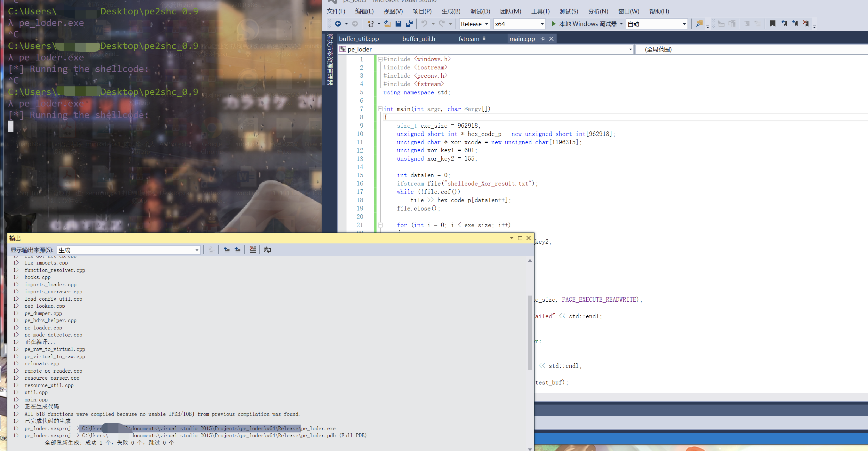Image resolution: width=868 pixels, height=451 pixels.
Task: Open the 显示输出来源 source dropdown
Action: tap(196, 250)
